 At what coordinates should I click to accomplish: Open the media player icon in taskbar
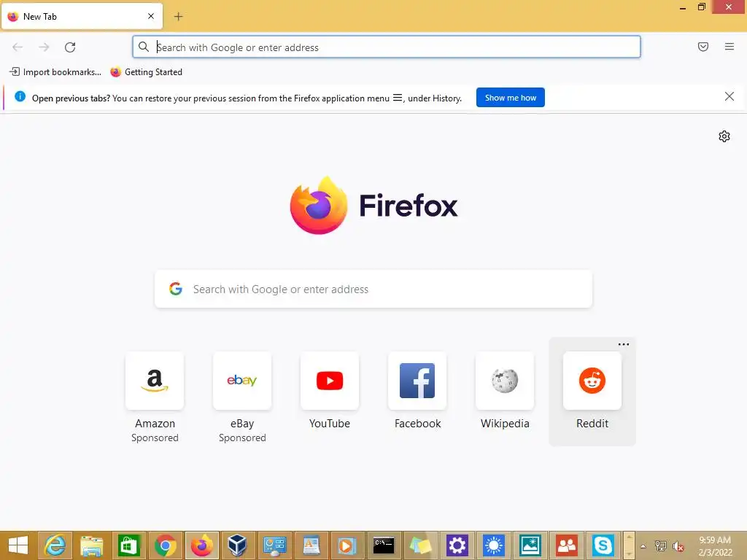point(347,545)
